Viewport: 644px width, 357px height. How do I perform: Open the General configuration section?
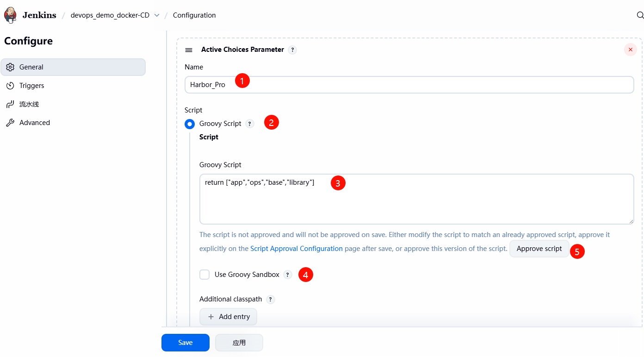coord(73,67)
